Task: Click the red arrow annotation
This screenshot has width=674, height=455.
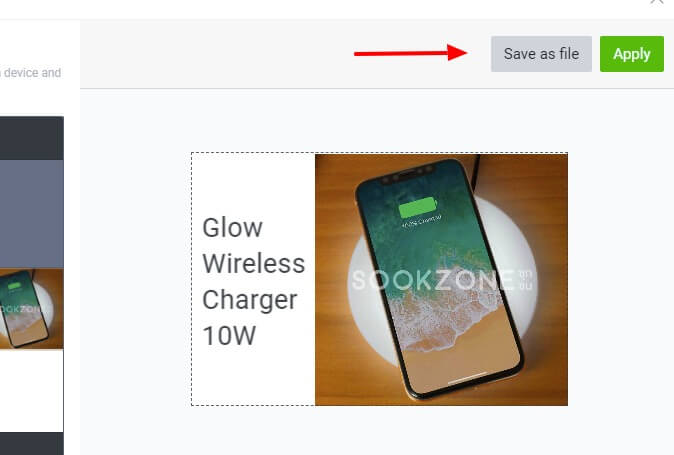Action: pyautogui.click(x=411, y=53)
